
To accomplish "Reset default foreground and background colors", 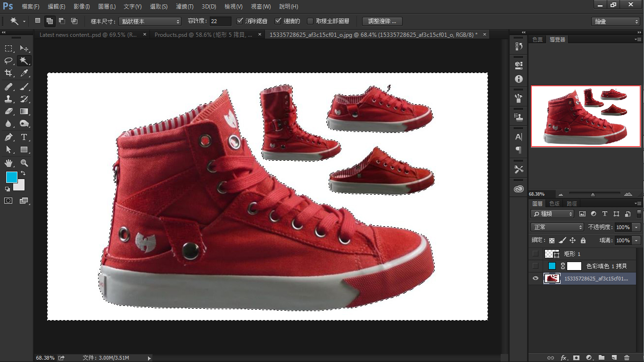I will (x=7, y=189).
